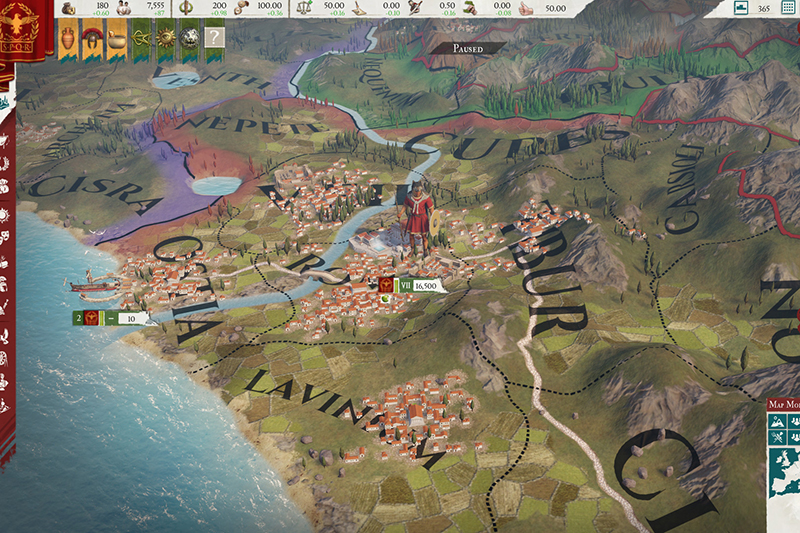Click the laurel military power icon
This screenshot has height=533, width=800.
[187, 8]
